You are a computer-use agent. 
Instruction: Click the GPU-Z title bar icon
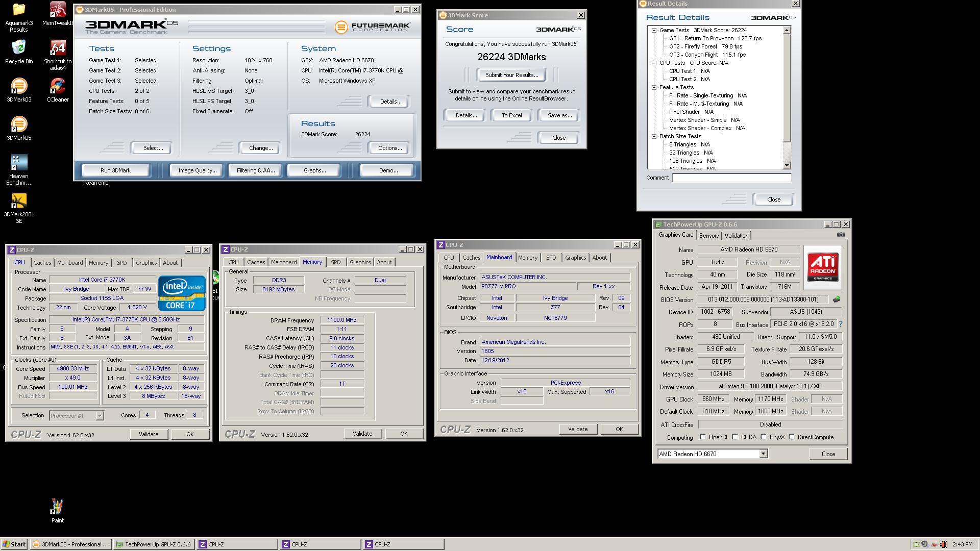[x=658, y=224]
